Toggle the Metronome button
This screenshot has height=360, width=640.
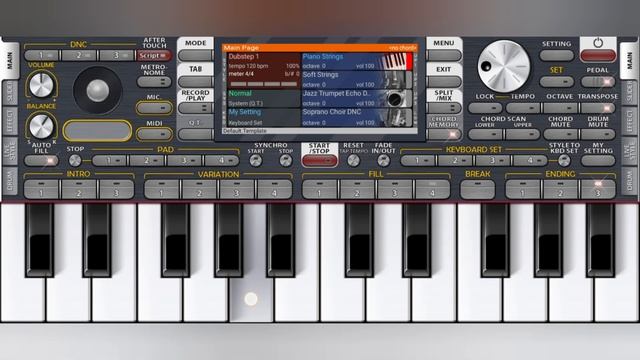(x=154, y=82)
